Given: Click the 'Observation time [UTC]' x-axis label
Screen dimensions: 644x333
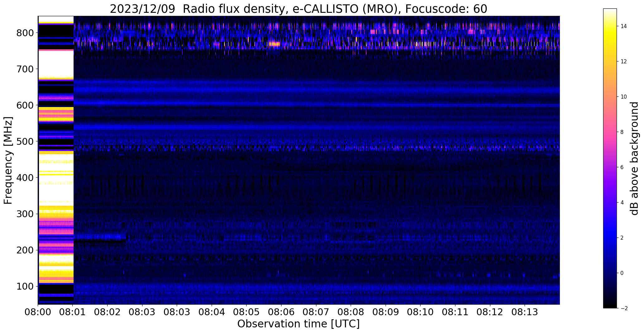Looking at the screenshot, I should (299, 324).
